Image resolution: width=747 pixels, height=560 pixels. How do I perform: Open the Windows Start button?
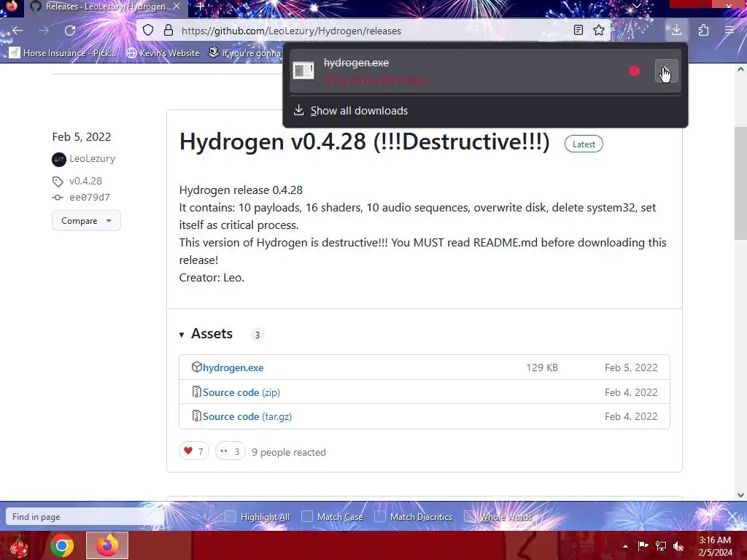19,545
